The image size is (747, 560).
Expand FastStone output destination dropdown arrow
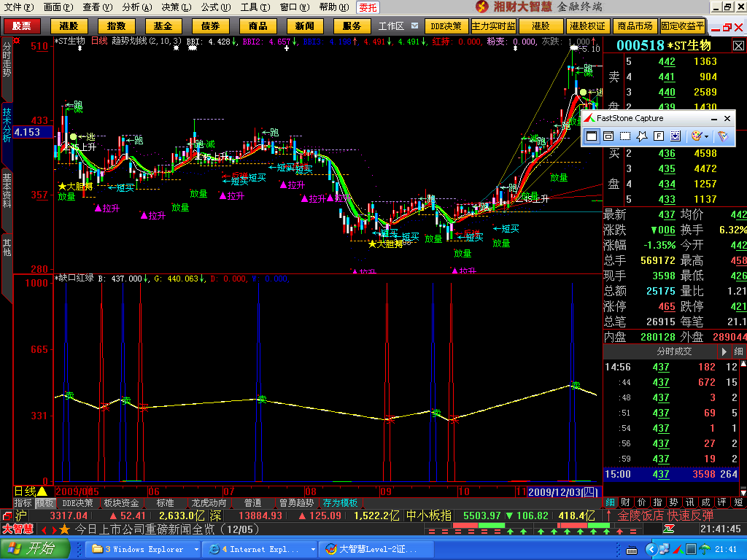click(706, 136)
